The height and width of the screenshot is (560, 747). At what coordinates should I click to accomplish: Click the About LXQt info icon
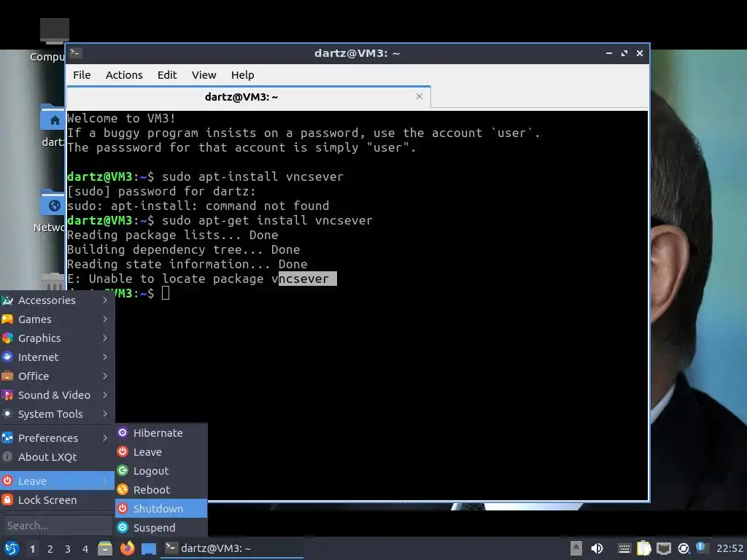coord(7,456)
